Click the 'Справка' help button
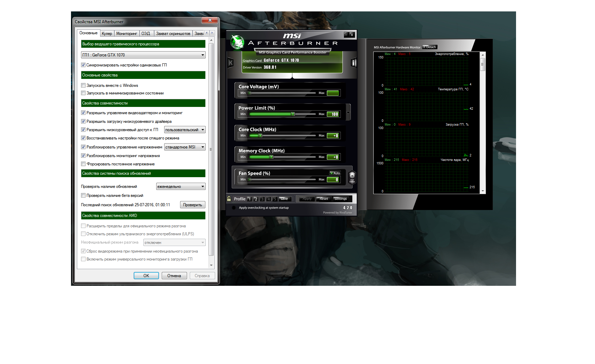Viewport: 595px width, 364px height. [x=202, y=276]
